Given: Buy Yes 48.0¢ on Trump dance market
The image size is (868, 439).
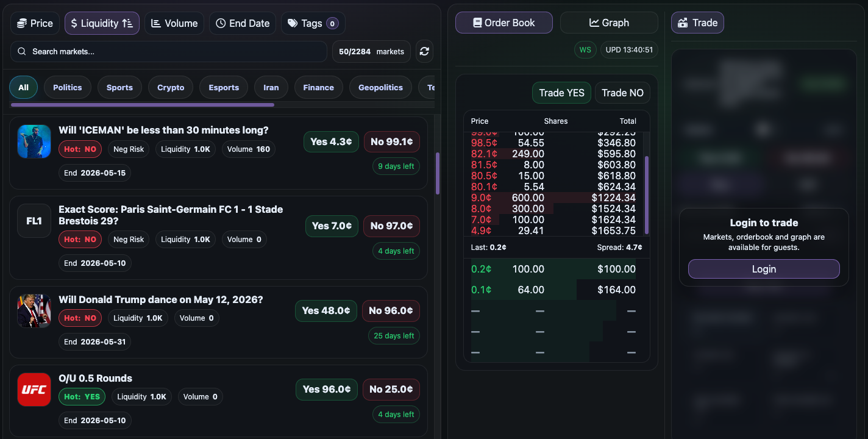Looking at the screenshot, I should tap(326, 310).
